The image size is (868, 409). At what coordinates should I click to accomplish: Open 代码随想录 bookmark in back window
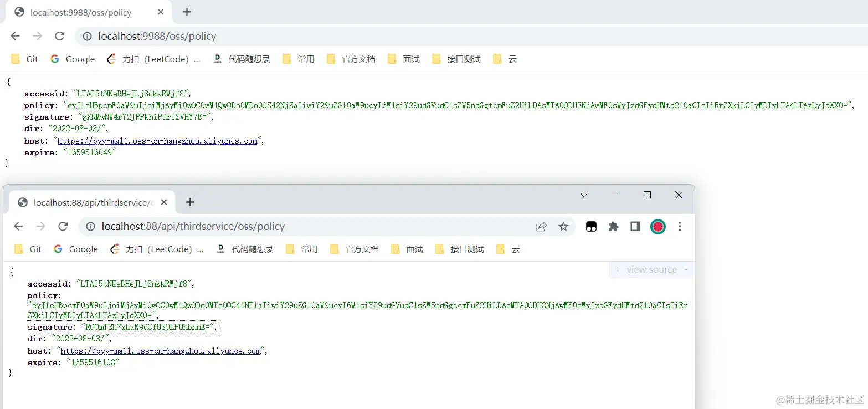click(242, 59)
